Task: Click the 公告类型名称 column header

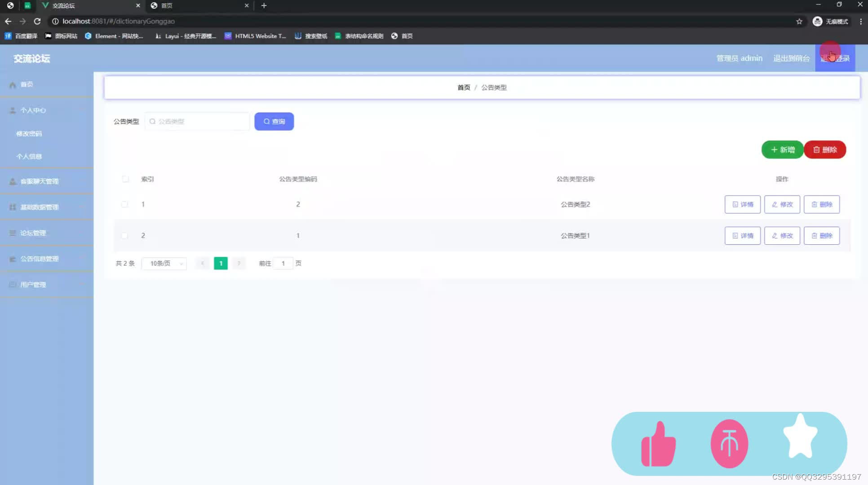Action: (x=575, y=179)
